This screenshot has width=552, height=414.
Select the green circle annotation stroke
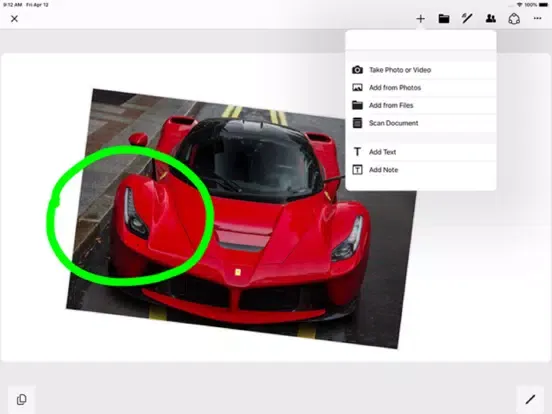pos(130,215)
